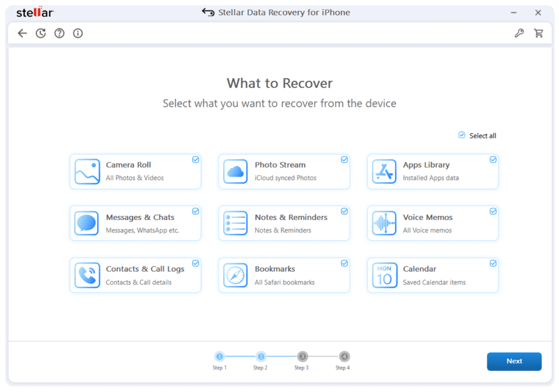Toggle the Bookmarks checkbox
559x392 pixels.
click(344, 263)
